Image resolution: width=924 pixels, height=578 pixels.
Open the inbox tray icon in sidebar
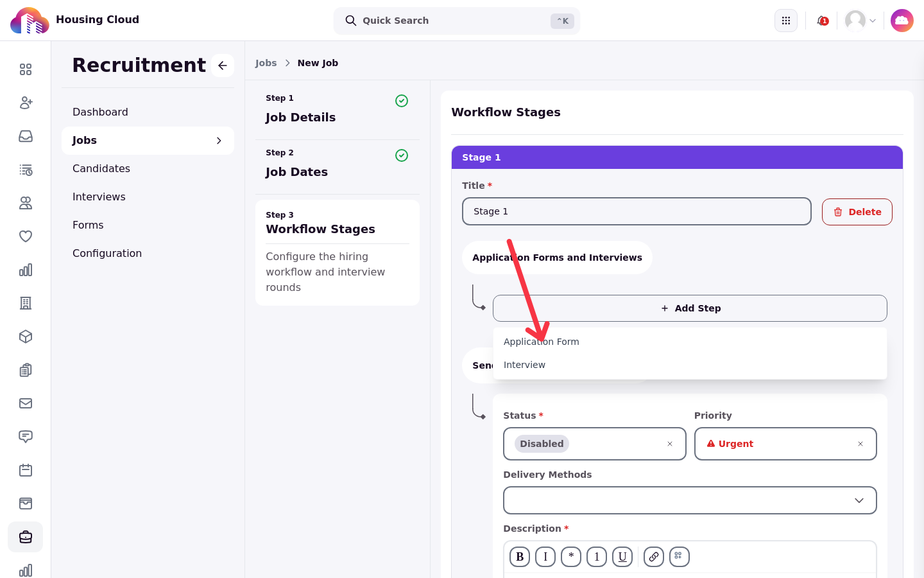26,136
